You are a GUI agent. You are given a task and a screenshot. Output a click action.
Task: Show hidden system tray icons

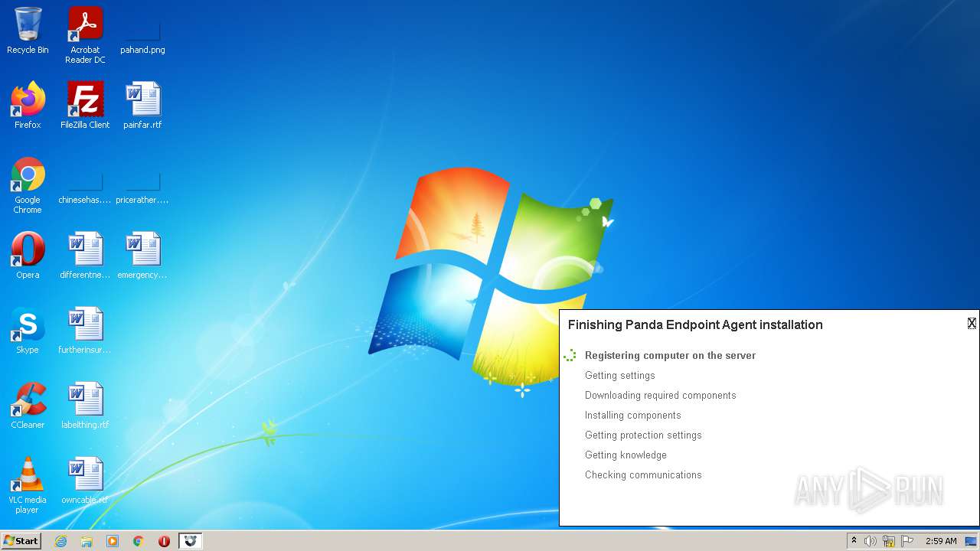coord(854,541)
